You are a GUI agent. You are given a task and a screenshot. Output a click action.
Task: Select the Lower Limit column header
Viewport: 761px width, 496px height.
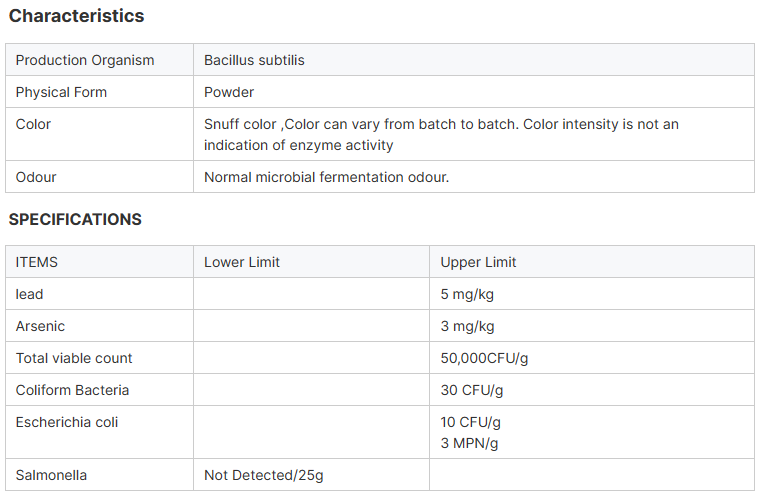coord(242,262)
